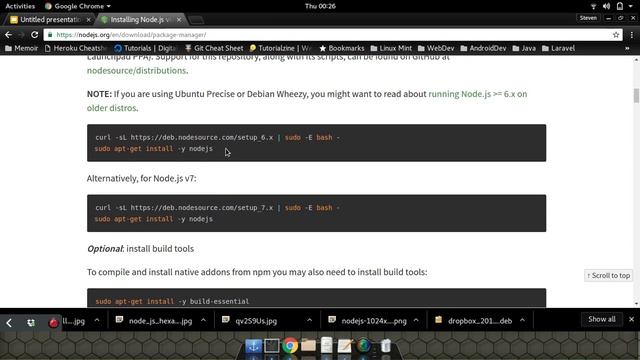Viewport: 640px width, 360px height.
Task: Open Chrome three-dot menu
Action: [632, 35]
